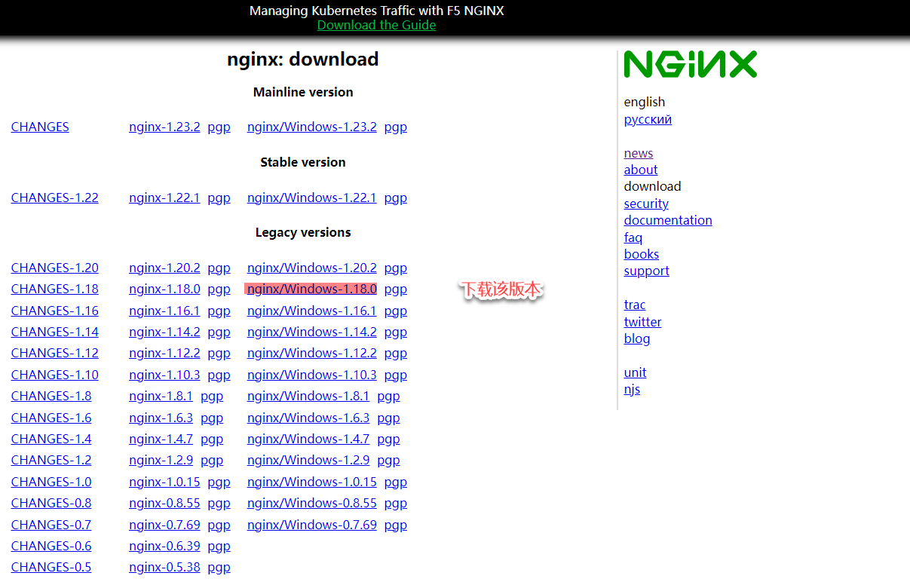The height and width of the screenshot is (588, 910).
Task: Download nginx/Windows-0.7.69
Action: (x=312, y=525)
